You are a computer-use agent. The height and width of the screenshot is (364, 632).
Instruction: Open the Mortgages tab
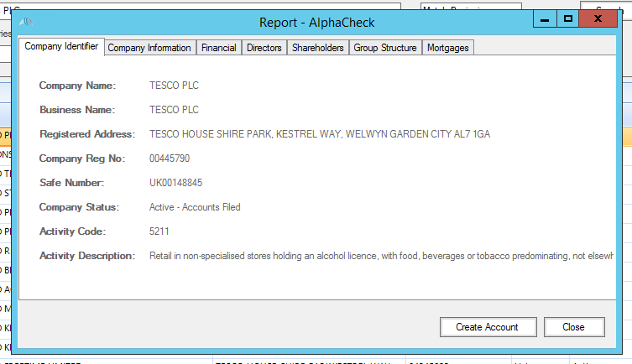[448, 48]
